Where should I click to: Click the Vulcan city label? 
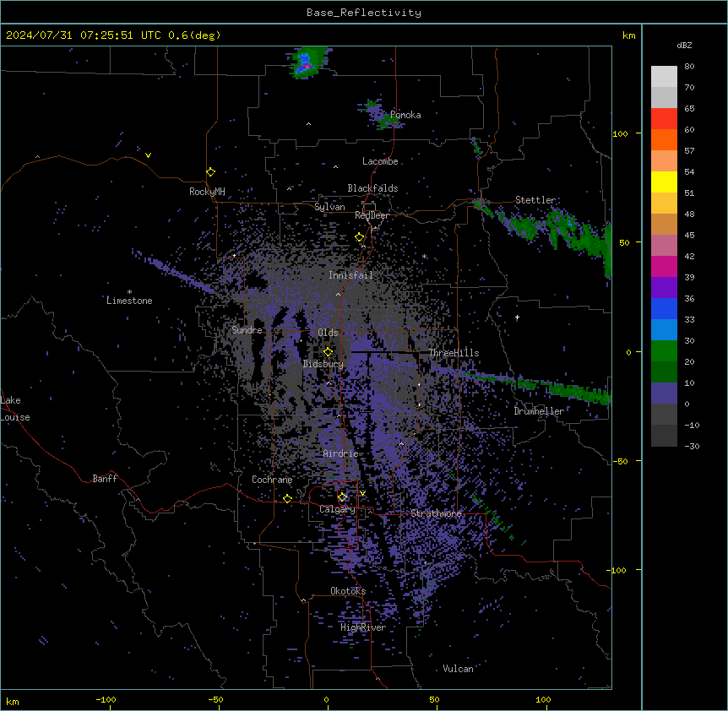[459, 669]
